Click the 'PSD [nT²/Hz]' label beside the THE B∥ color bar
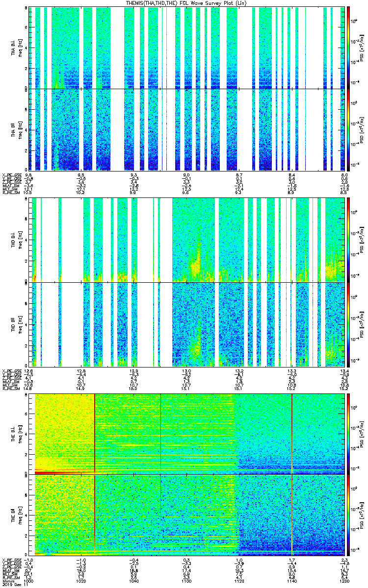The width and height of the screenshot is (368, 588). [361, 515]
